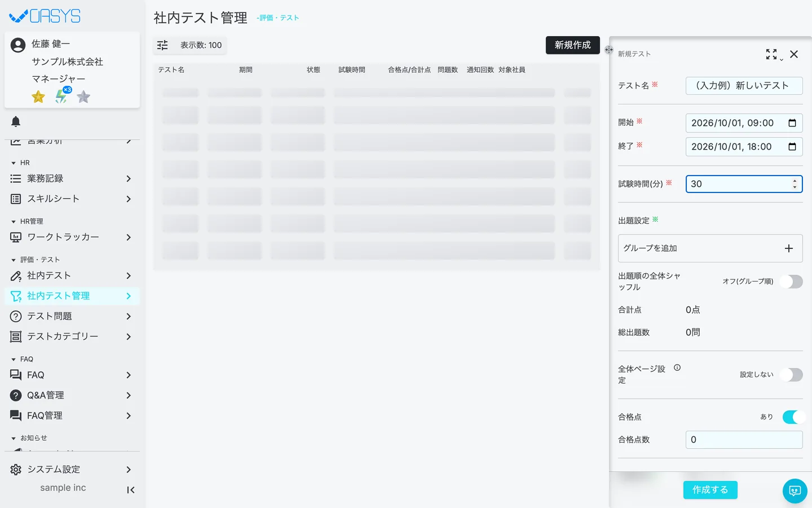Image resolution: width=812 pixels, height=508 pixels.
Task: Collapse the sidebar with the arrow icon
Action: coord(131,490)
